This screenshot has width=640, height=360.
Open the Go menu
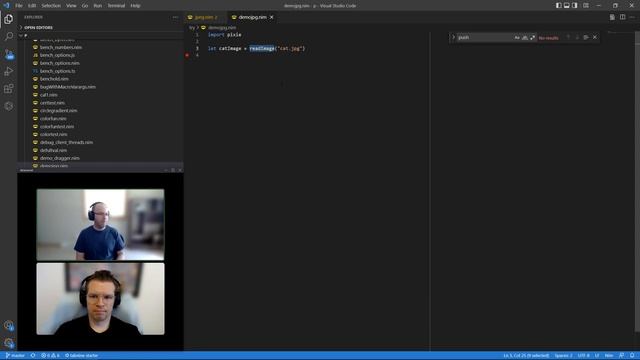(x=85, y=6)
